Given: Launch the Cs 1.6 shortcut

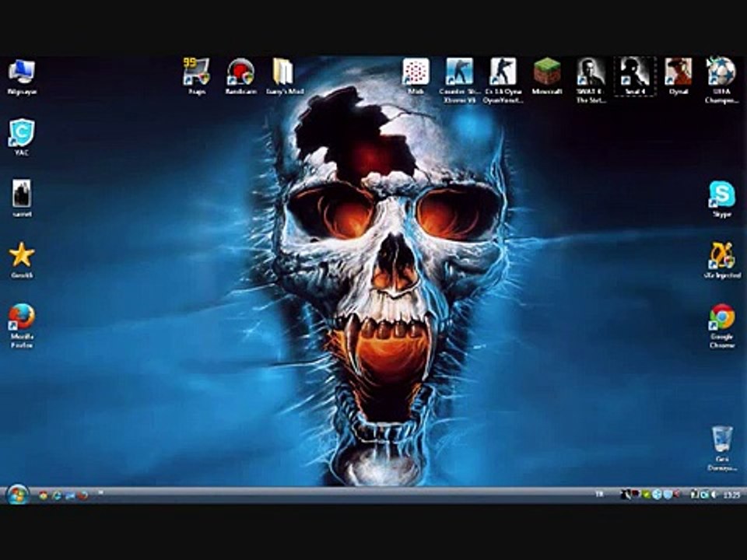Looking at the screenshot, I should click(503, 81).
